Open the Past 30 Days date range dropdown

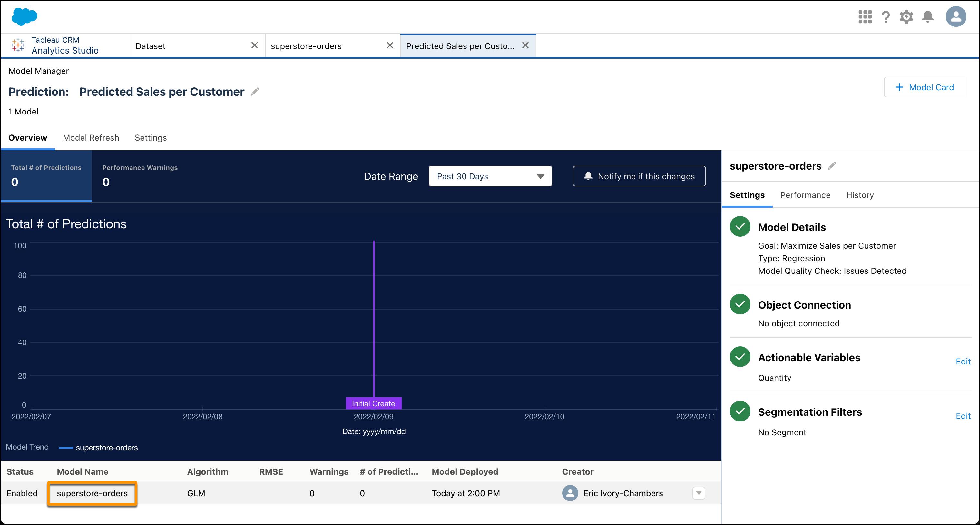[x=490, y=176]
